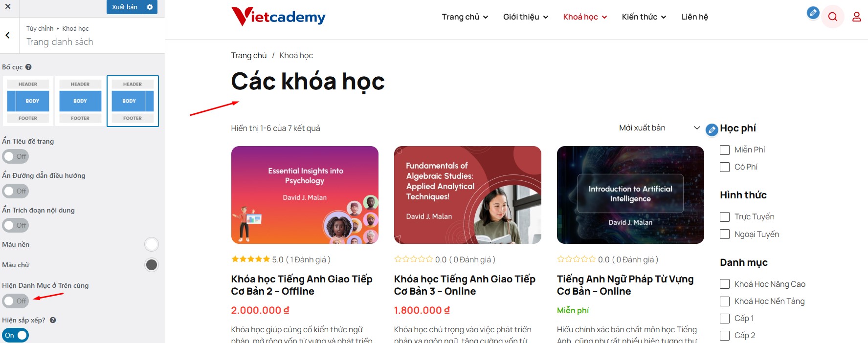
Task: Click the blue edit pencil beside Học phí
Action: [x=712, y=129]
